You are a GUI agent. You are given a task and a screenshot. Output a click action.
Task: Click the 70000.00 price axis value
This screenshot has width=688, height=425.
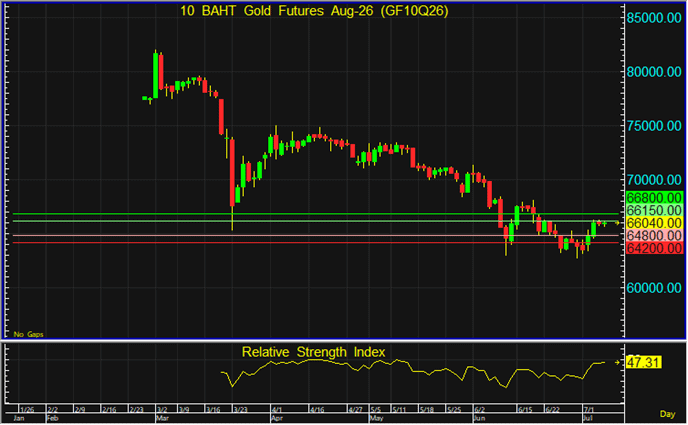(x=654, y=180)
